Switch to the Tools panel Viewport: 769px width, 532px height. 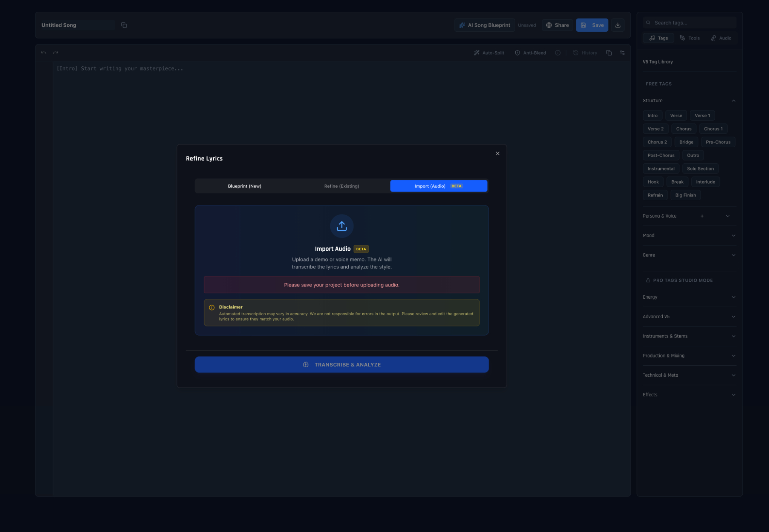click(690, 38)
